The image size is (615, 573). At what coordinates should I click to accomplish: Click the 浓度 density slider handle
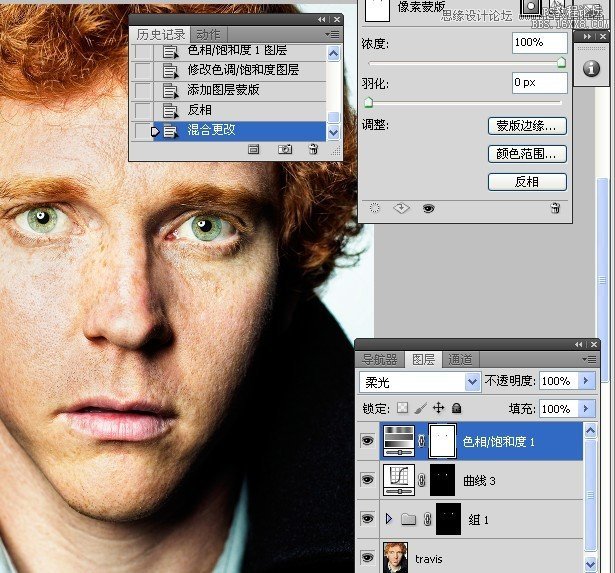(x=561, y=63)
